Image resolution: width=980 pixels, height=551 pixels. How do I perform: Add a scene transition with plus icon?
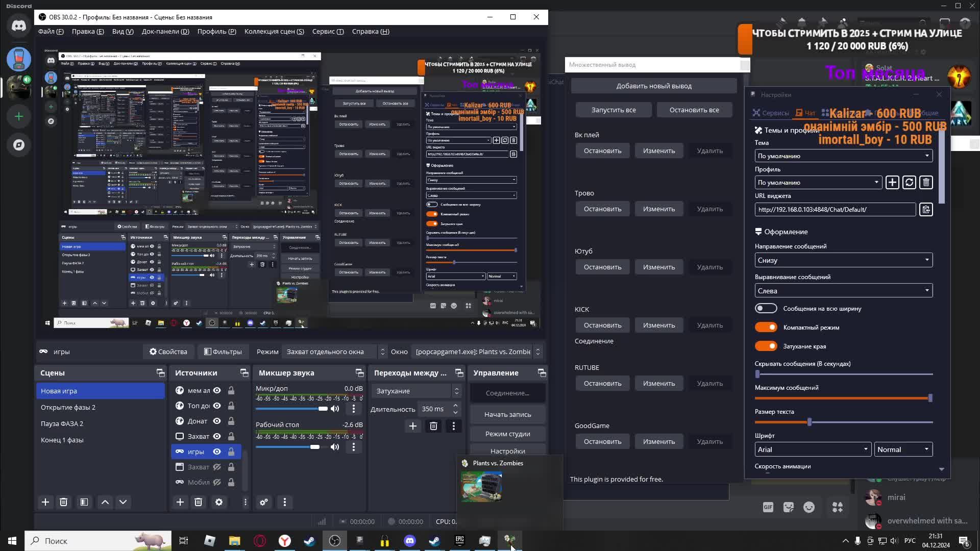pyautogui.click(x=413, y=426)
